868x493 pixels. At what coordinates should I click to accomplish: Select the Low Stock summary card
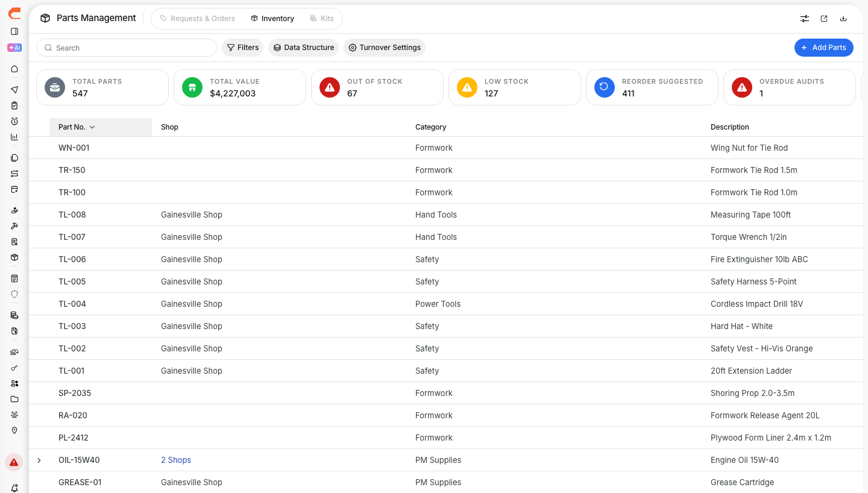(x=515, y=87)
